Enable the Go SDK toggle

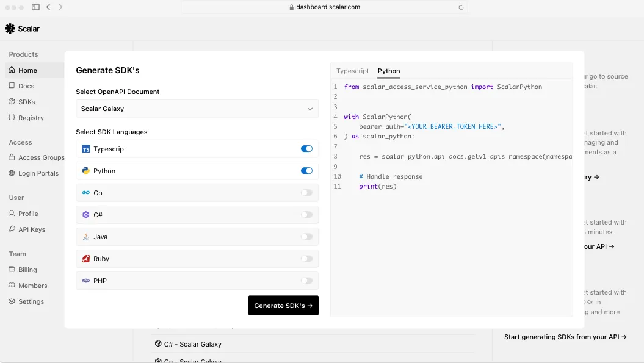(x=306, y=193)
